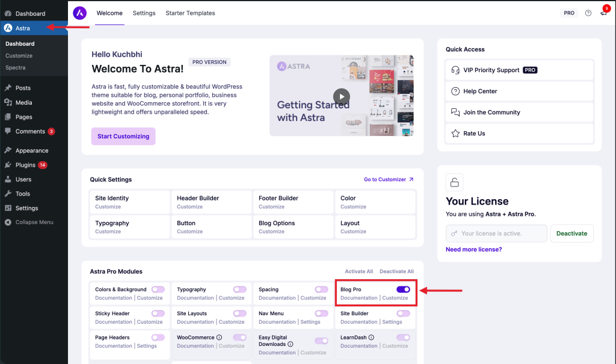Play the Getting Started with Astra video
The height and width of the screenshot is (364, 616).
341,96
